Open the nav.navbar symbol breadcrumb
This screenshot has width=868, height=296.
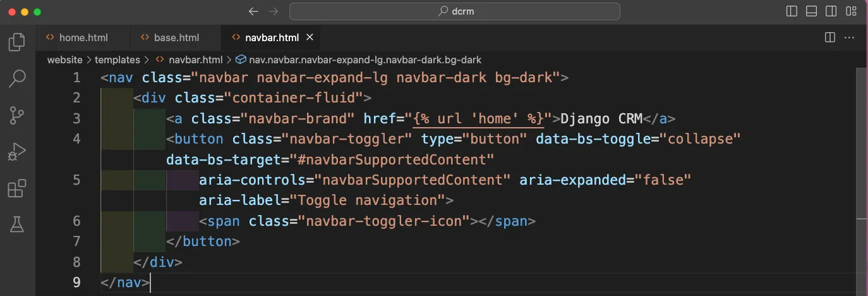pyautogui.click(x=358, y=60)
